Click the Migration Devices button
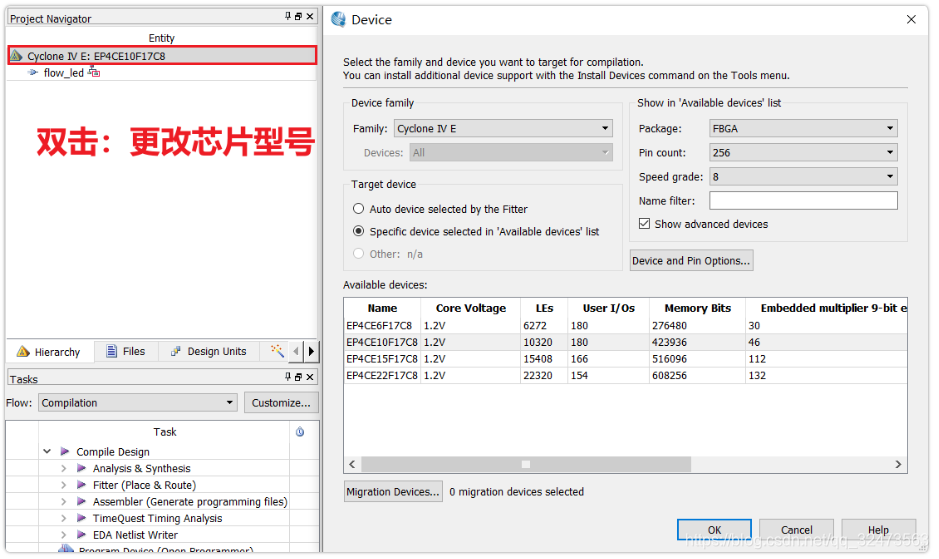The image size is (939, 559). click(393, 491)
